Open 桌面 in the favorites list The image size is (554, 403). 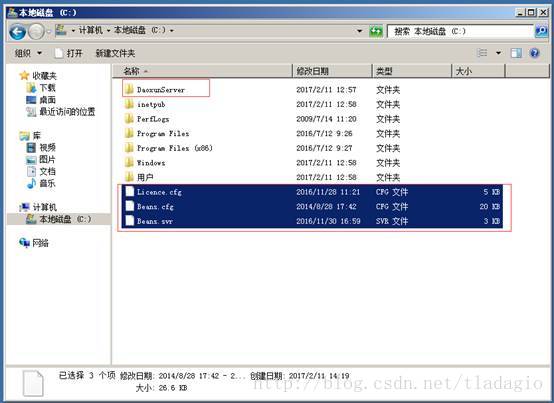point(41,100)
